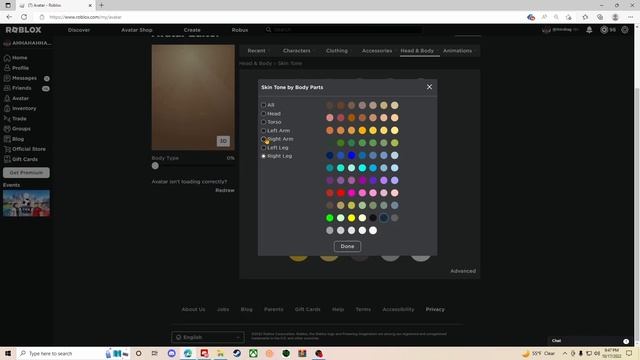Click the Task View icon on taskbar
640x360 pixels.
click(155, 353)
